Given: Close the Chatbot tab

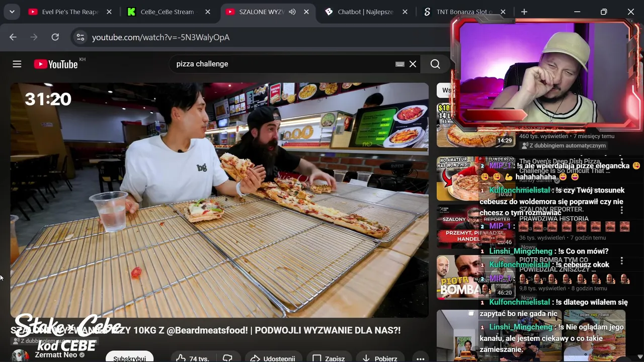Looking at the screenshot, I should [x=405, y=12].
